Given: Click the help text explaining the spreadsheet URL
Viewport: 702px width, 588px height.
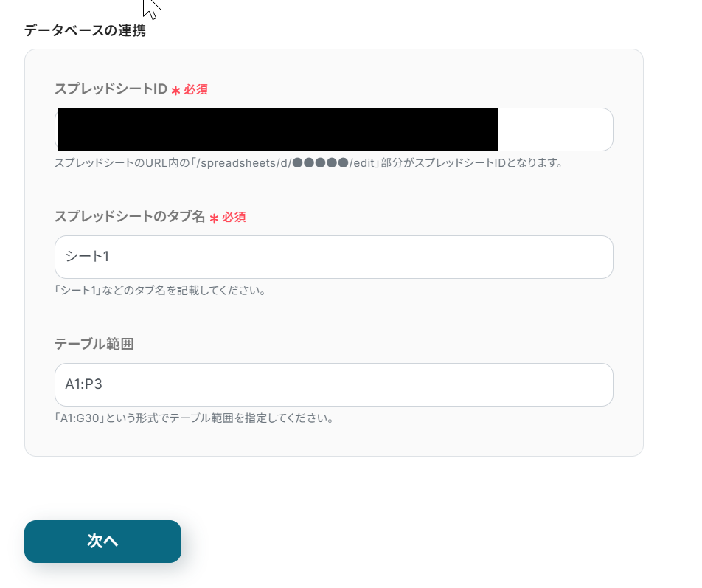Looking at the screenshot, I should (308, 163).
